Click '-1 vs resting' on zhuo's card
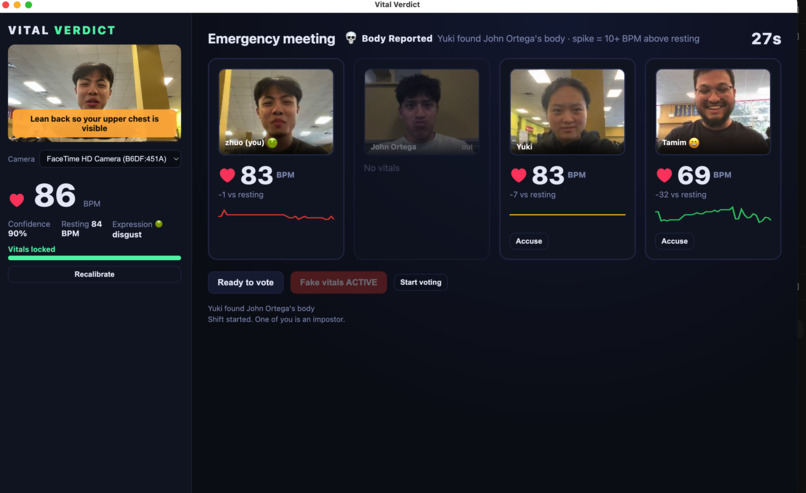Viewport: 806px width, 493px height. [241, 195]
